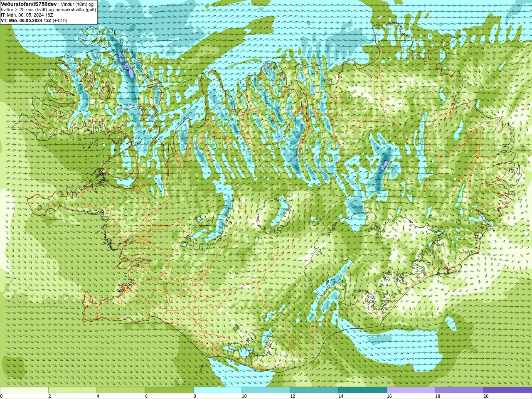Click the dark violet legend swatch above 20 m/s
532x399 pixels.
508,390
